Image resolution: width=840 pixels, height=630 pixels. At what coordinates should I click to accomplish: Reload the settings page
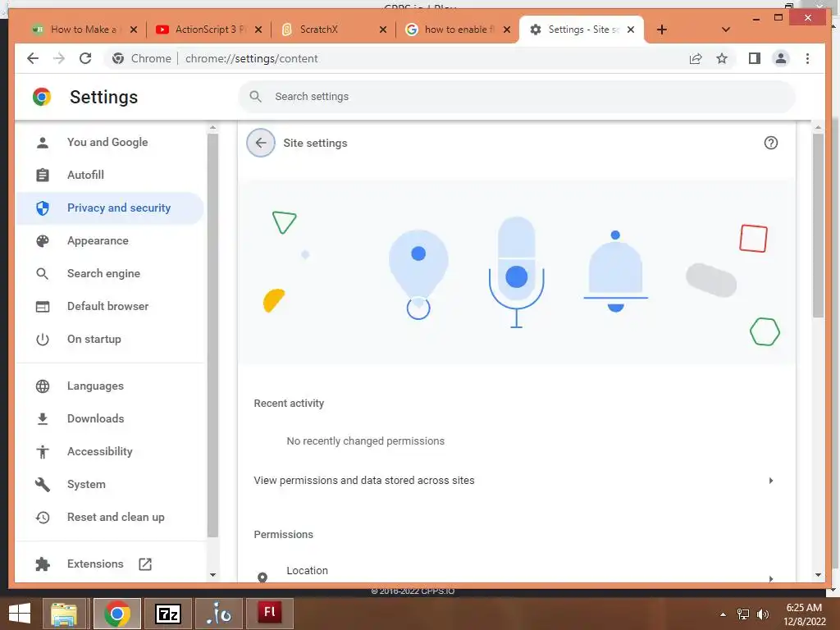(85, 58)
